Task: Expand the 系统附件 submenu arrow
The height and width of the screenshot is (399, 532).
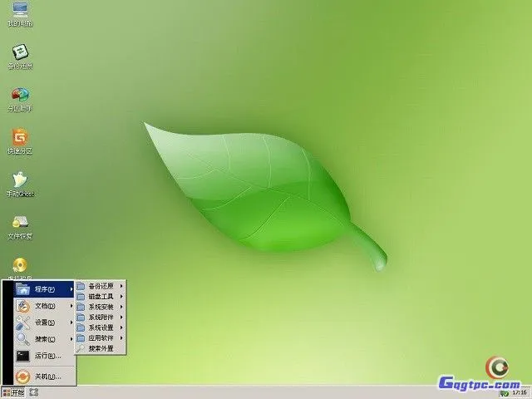Action: pyautogui.click(x=121, y=318)
